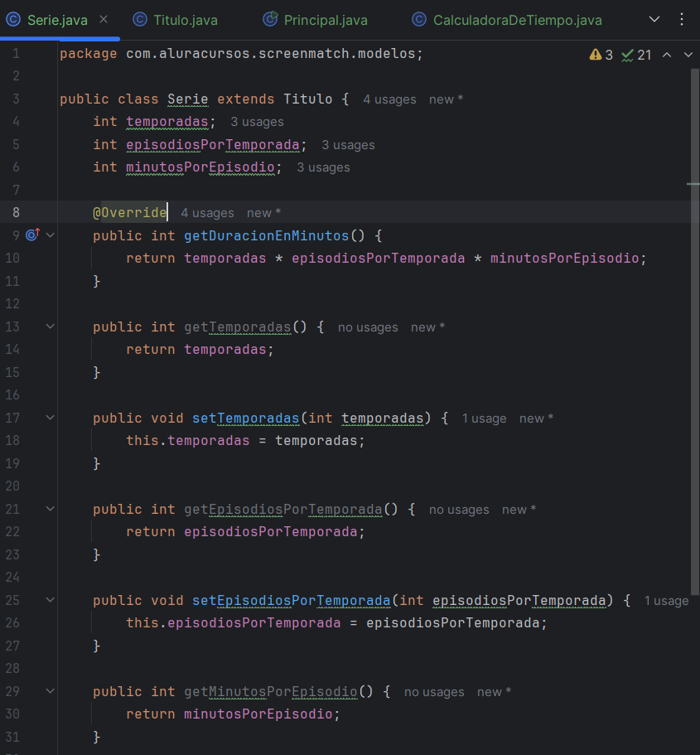Click the Principal.java runnable class icon
This screenshot has width=700, height=755.
point(270,19)
